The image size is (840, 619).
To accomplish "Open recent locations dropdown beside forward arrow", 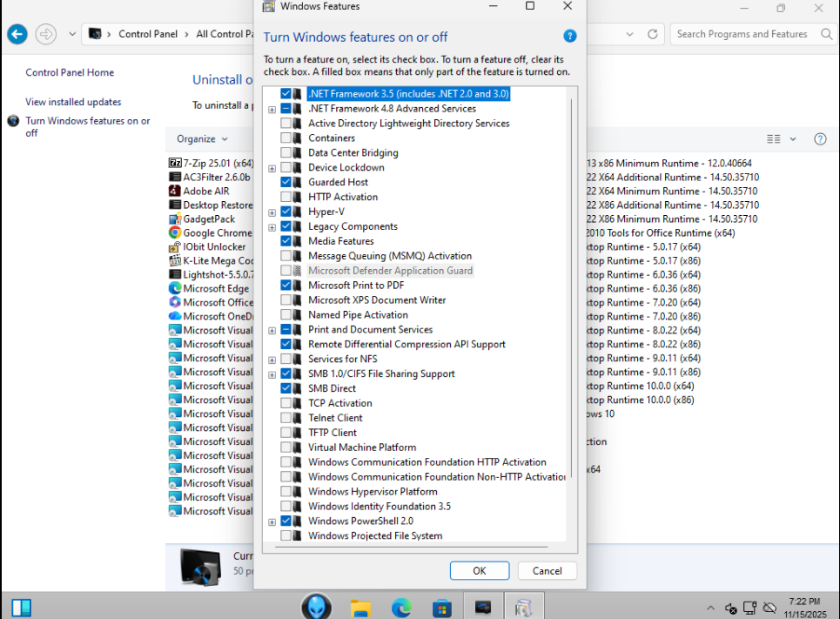I will [71, 34].
